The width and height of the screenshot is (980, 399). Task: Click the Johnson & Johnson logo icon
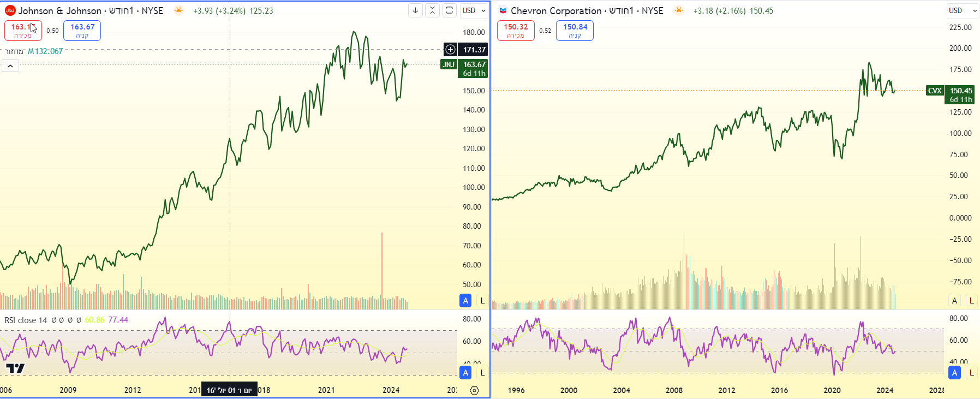click(10, 10)
